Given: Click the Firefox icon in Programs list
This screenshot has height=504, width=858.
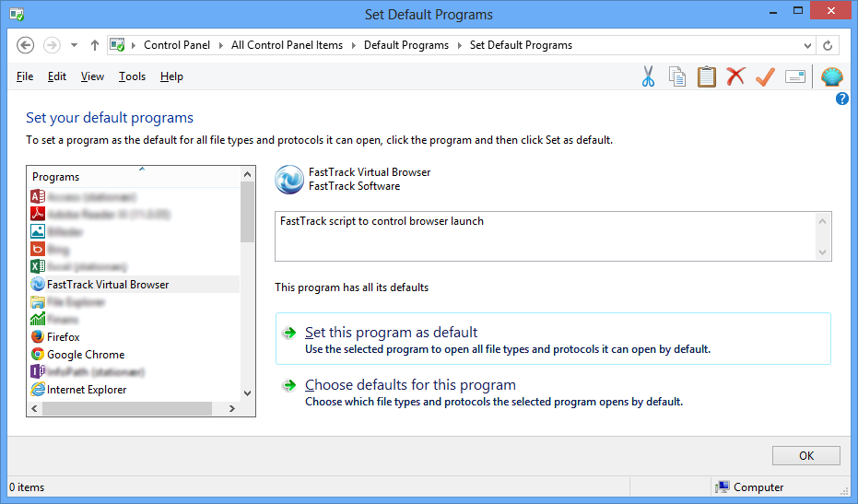Looking at the screenshot, I should [38, 336].
